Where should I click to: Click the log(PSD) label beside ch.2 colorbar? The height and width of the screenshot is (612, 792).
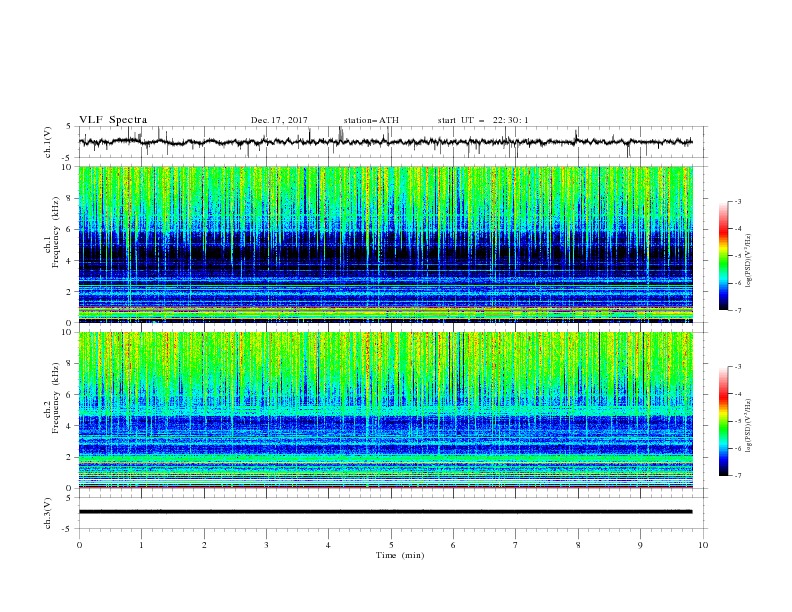[748, 425]
